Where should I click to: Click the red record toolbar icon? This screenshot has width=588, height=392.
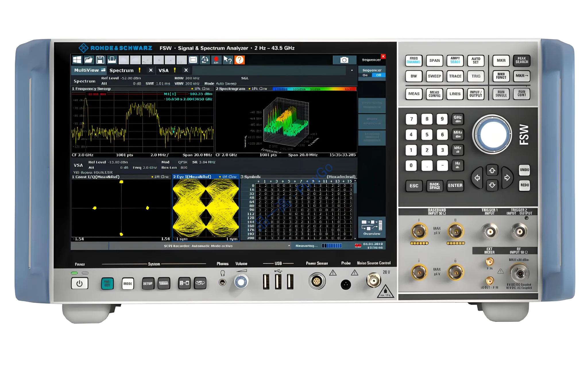coord(216,60)
